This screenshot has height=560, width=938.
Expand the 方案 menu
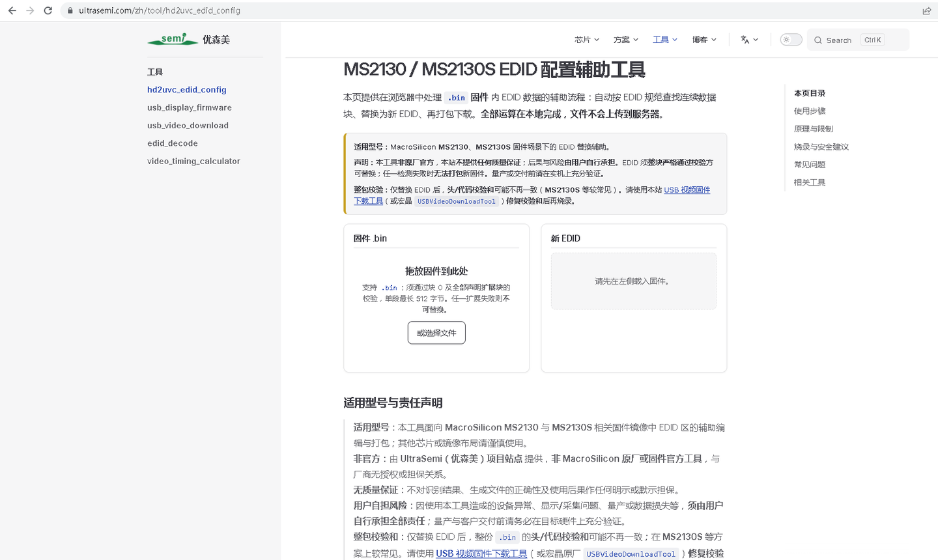pos(625,40)
